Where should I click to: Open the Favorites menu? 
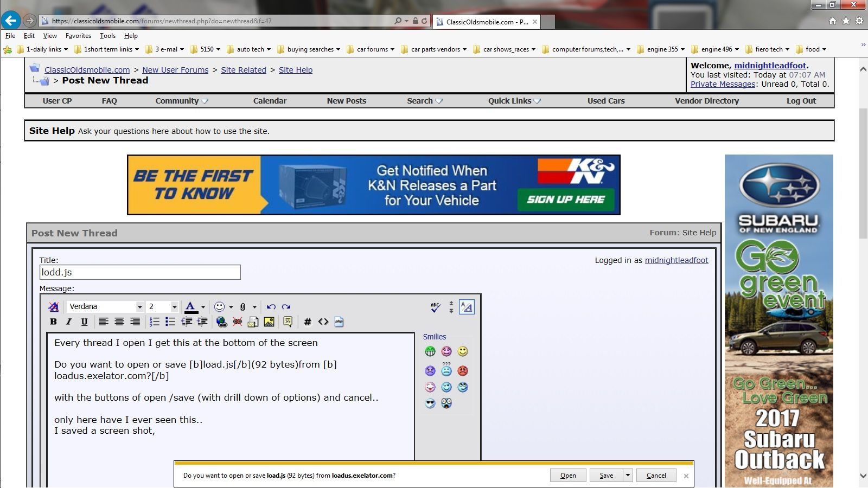(x=78, y=36)
